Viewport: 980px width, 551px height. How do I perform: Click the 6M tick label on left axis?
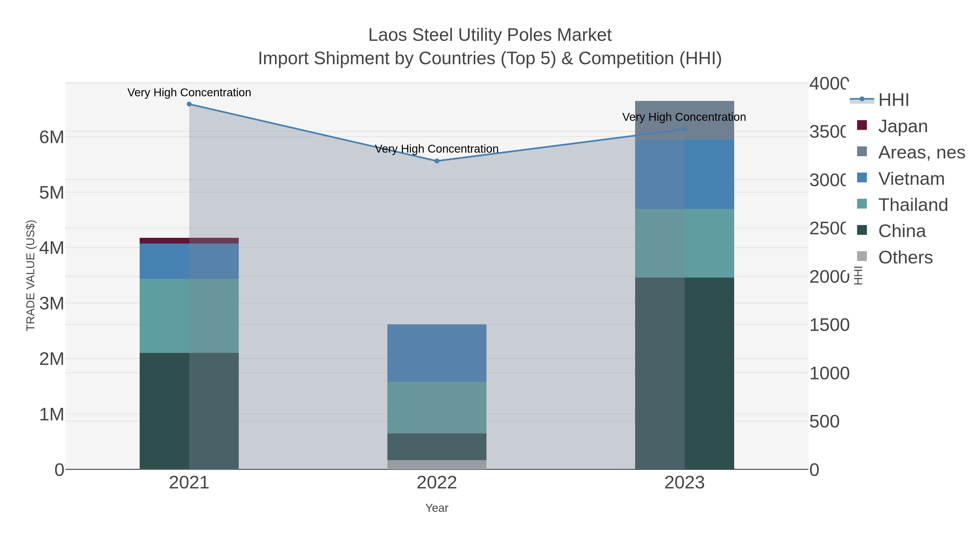click(52, 137)
